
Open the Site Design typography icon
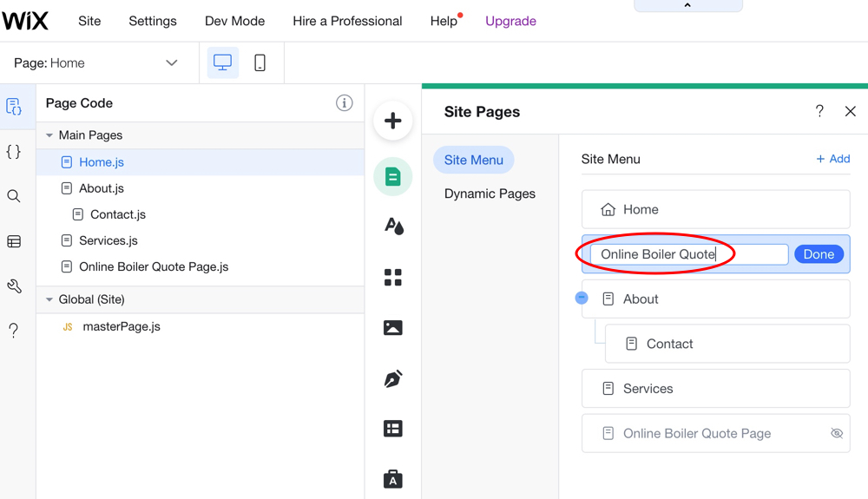pos(393,226)
